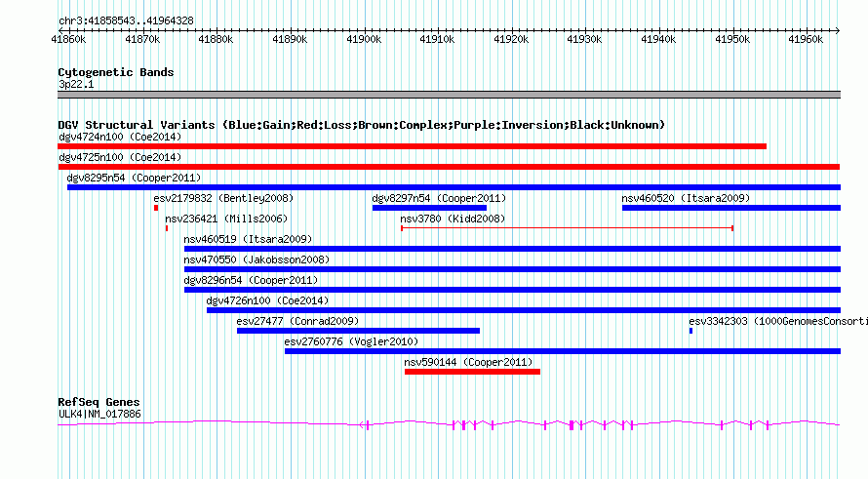This screenshot has height=479, width=868.
Task: Click the DGV Structural Variants track title
Action: [362, 125]
